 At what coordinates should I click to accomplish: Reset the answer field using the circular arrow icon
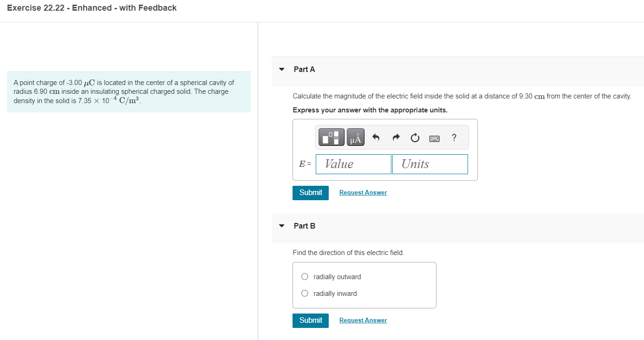415,137
